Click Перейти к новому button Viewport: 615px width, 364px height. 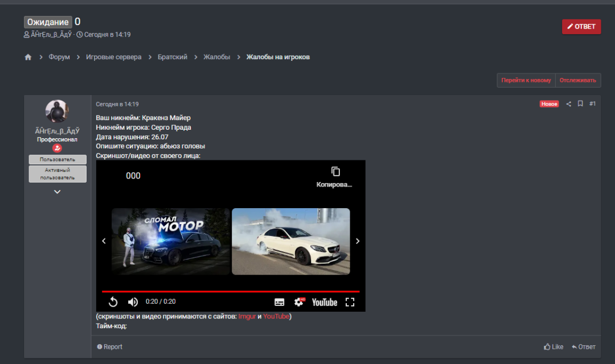click(x=526, y=80)
